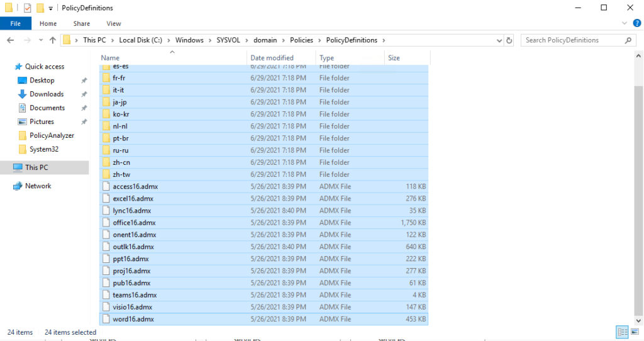Click Policies in the address breadcrumb
This screenshot has height=341, width=644.
pos(301,40)
